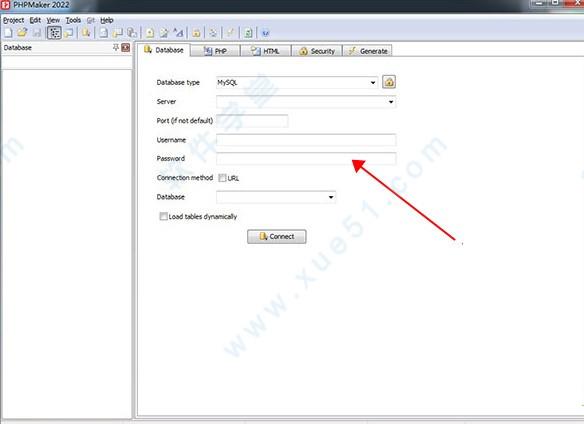Open the Edit menu
Image resolution: width=584 pixels, height=424 pixels.
tap(35, 20)
